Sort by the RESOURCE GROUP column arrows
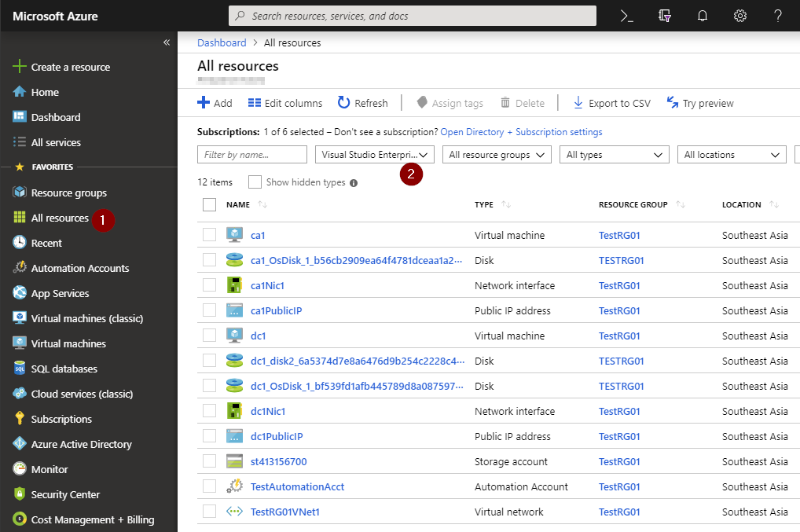Image resolution: width=800 pixels, height=532 pixels. 680,204
